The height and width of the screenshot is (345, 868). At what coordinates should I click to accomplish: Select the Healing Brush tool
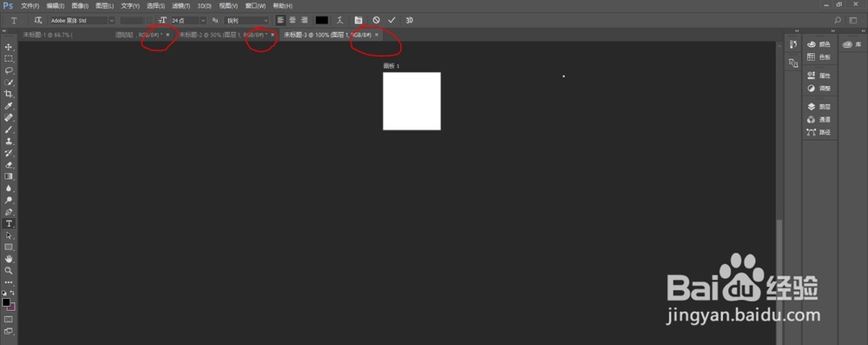click(9, 117)
